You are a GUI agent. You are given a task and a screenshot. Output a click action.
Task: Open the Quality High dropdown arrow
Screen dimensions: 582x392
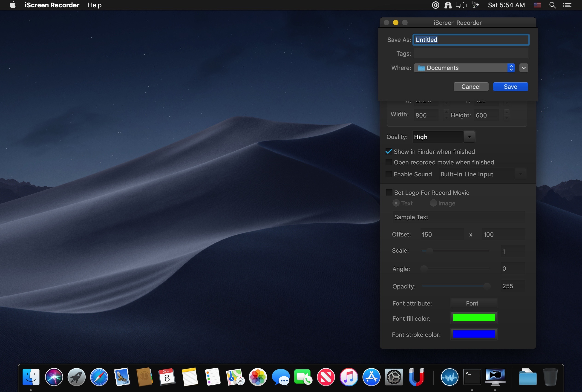pos(469,137)
